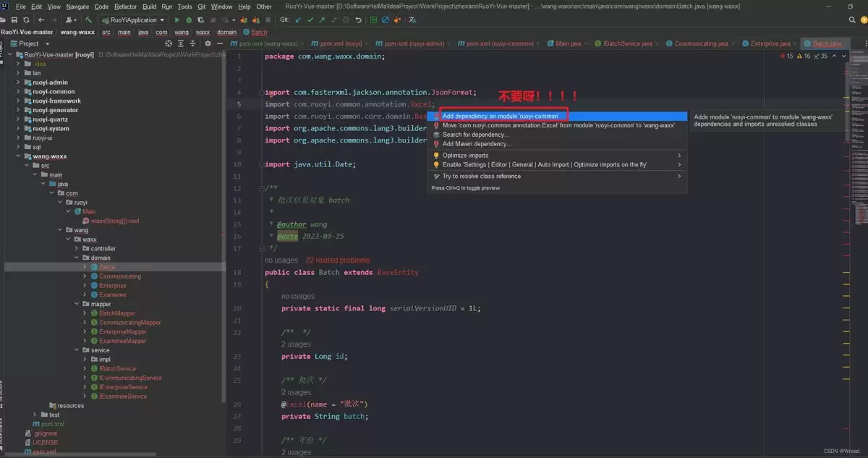This screenshot has height=458, width=868.
Task: Click the Git update project arrow icon
Action: coord(298,20)
